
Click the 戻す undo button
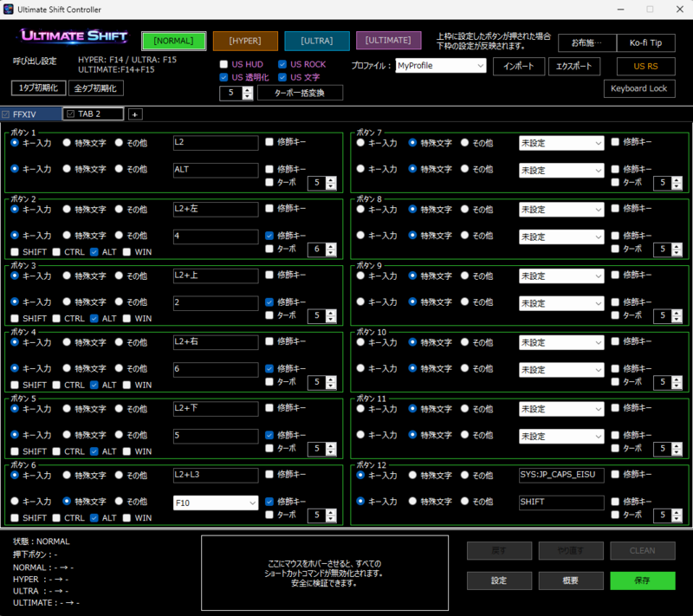point(500,551)
